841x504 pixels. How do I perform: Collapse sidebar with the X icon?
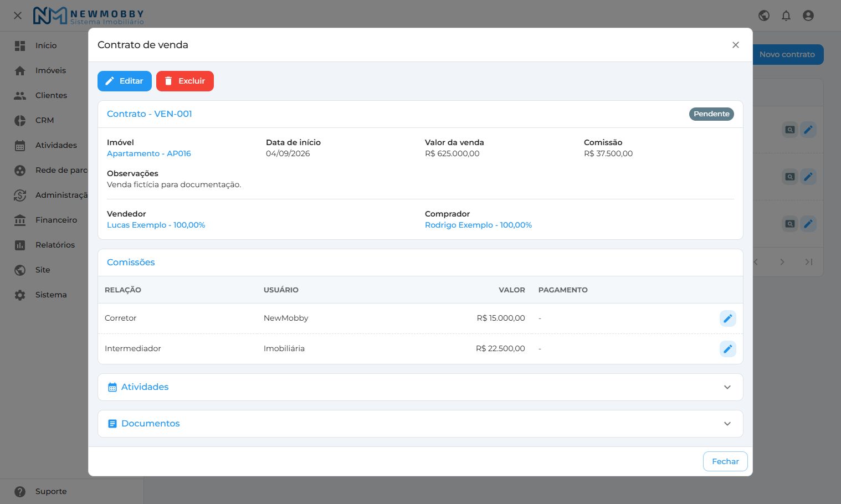(x=18, y=16)
